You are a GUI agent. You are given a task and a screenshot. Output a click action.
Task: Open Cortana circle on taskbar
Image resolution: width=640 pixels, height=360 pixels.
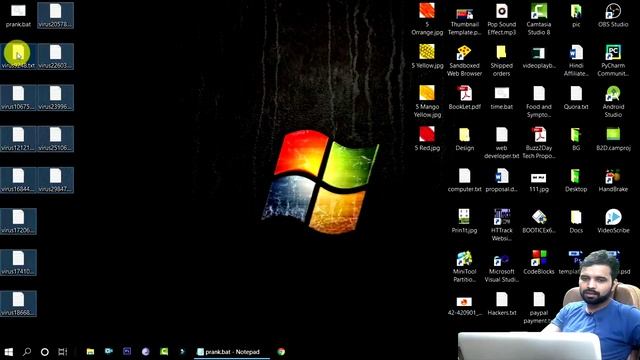[x=44, y=351]
